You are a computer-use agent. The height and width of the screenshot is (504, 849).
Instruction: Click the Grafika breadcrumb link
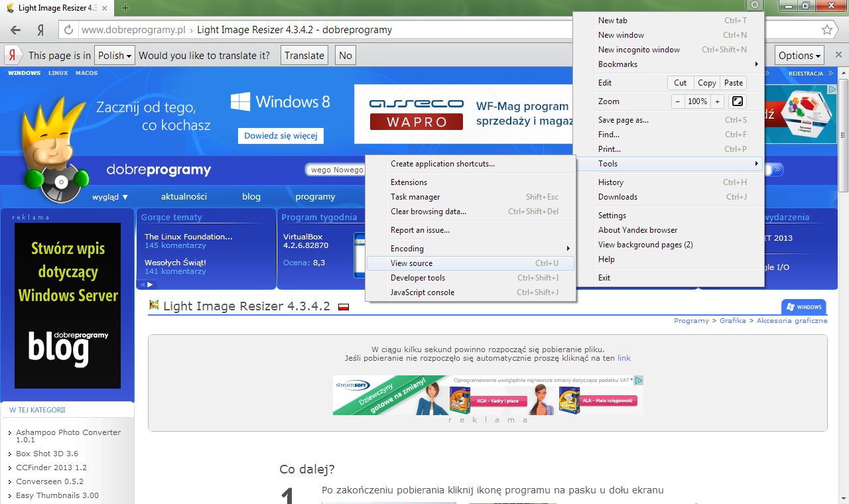[733, 320]
